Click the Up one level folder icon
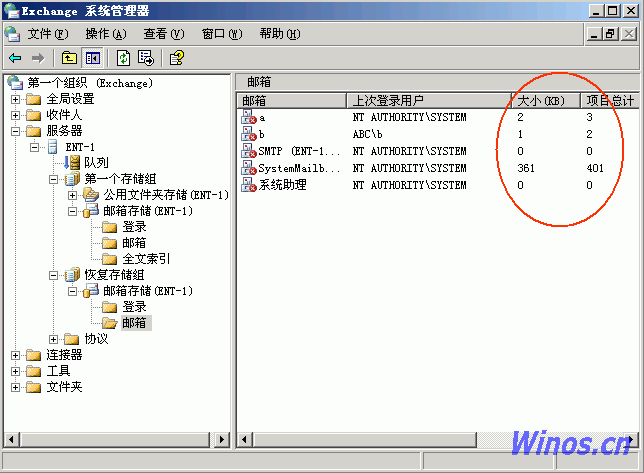The height and width of the screenshot is (473, 644). point(69,58)
